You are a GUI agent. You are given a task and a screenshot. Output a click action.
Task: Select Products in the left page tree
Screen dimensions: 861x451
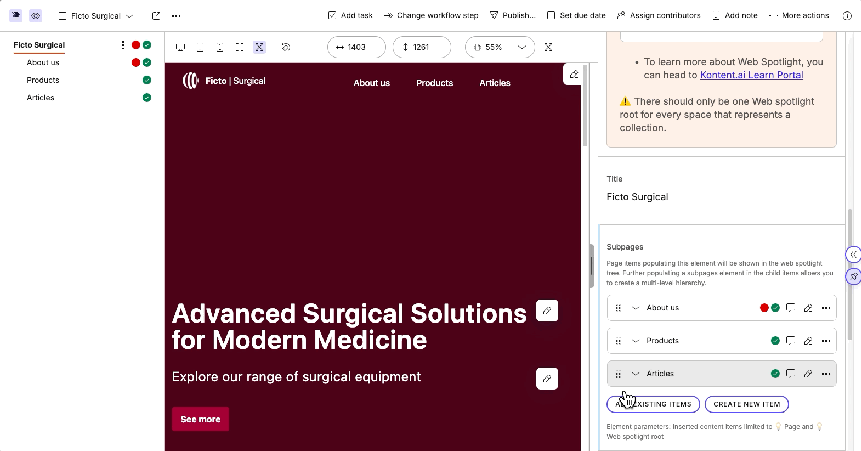[43, 80]
